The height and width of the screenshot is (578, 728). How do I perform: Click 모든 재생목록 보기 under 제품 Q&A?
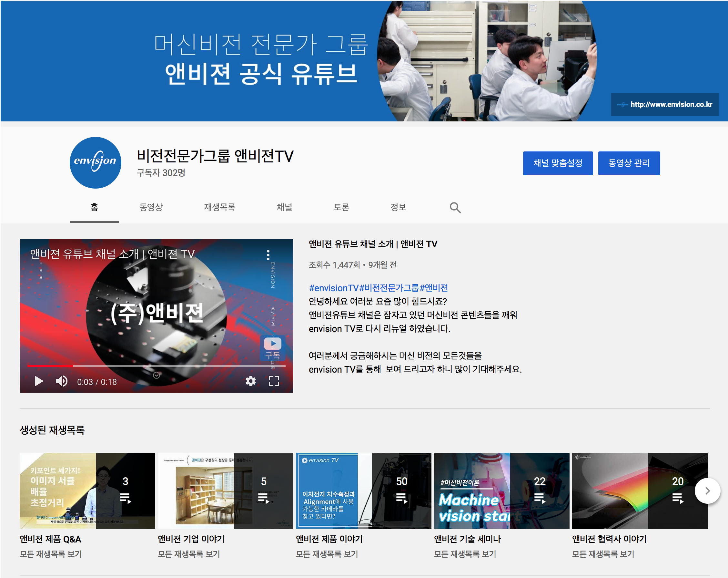click(x=51, y=554)
